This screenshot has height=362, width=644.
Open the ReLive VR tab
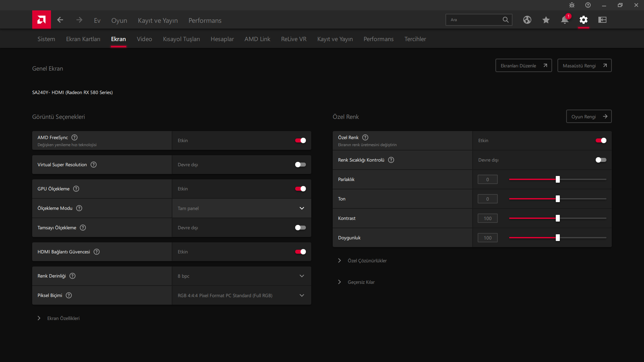294,39
